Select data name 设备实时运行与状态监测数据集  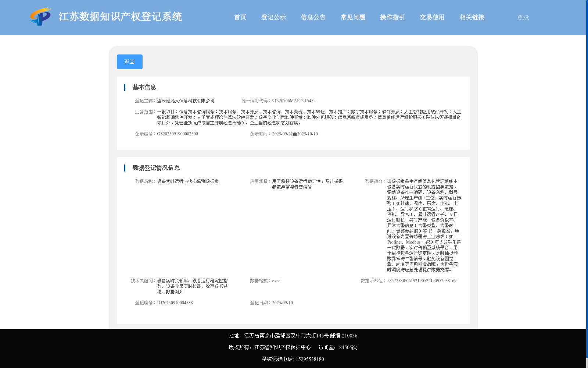pos(188,181)
